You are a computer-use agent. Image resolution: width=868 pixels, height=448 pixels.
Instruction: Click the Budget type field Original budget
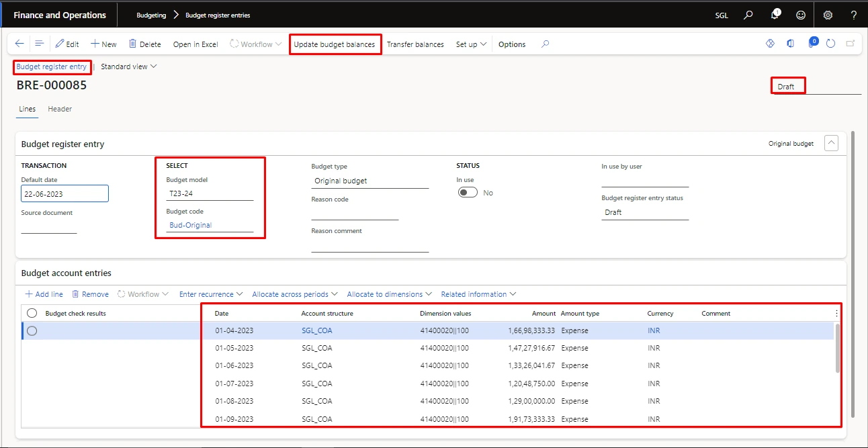coord(370,181)
